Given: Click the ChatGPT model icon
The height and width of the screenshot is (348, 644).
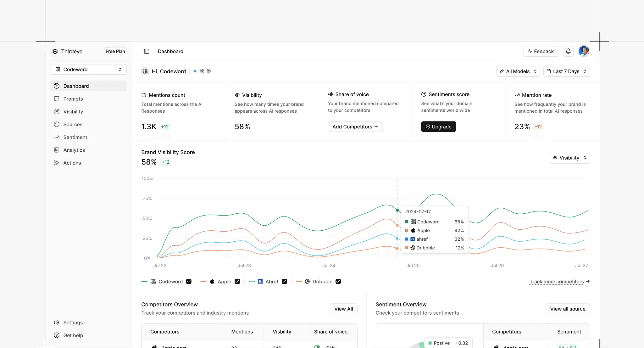Looking at the screenshot, I should pyautogui.click(x=202, y=71).
